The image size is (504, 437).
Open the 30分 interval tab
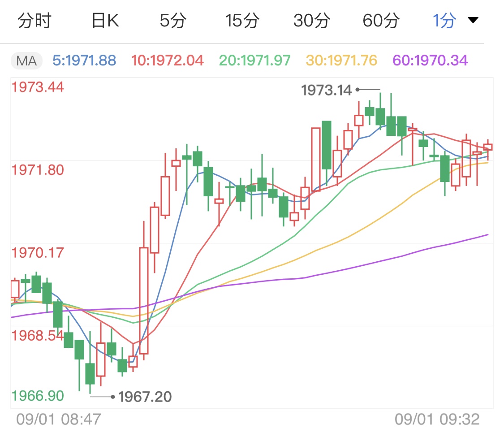312,19
